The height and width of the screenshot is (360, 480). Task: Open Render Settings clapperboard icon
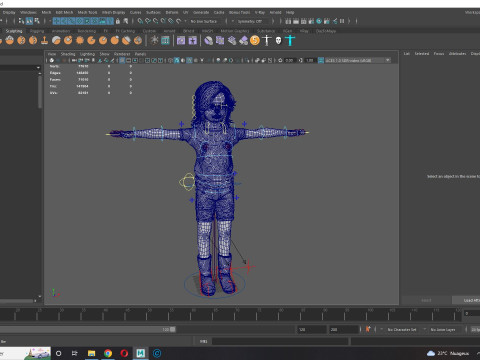pos(311,21)
